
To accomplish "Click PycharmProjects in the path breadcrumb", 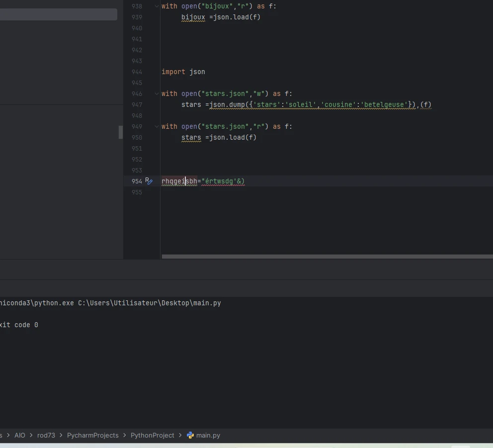I will (x=92, y=435).
